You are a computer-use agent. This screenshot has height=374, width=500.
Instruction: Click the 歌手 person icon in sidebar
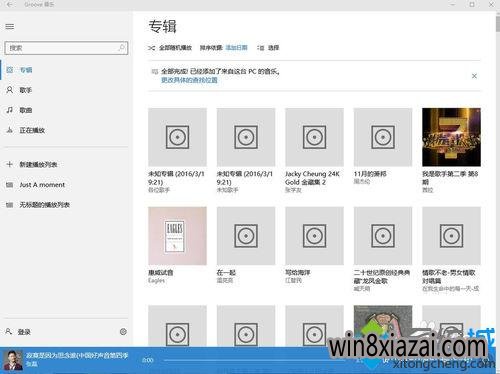(10, 90)
